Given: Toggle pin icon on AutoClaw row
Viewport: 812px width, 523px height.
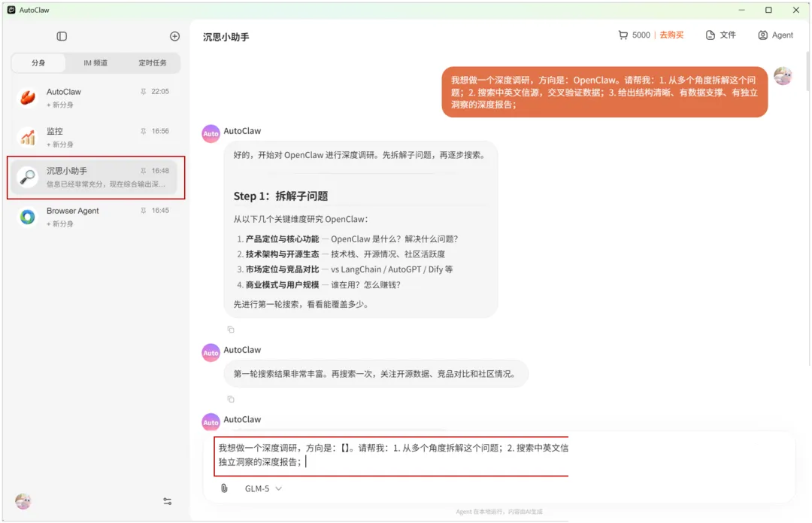Looking at the screenshot, I should [144, 92].
